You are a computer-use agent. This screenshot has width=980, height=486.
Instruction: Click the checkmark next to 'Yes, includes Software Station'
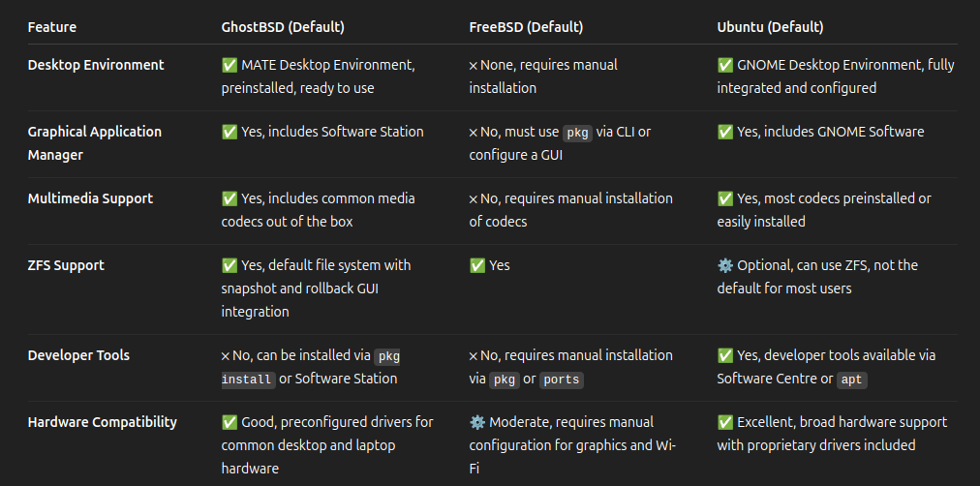pos(230,132)
